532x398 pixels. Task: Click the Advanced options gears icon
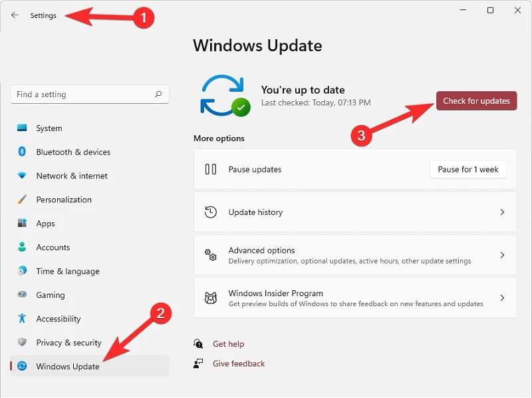click(x=210, y=255)
